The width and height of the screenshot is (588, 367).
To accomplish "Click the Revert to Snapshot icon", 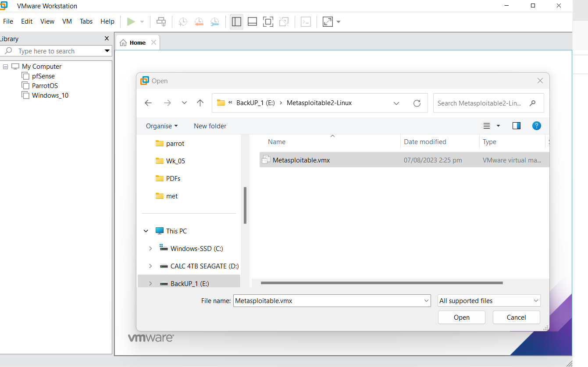I will pos(199,21).
